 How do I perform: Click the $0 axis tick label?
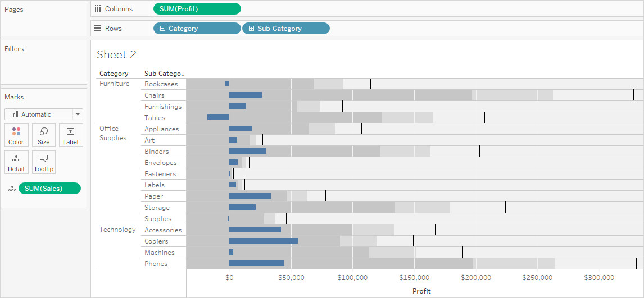point(229,278)
